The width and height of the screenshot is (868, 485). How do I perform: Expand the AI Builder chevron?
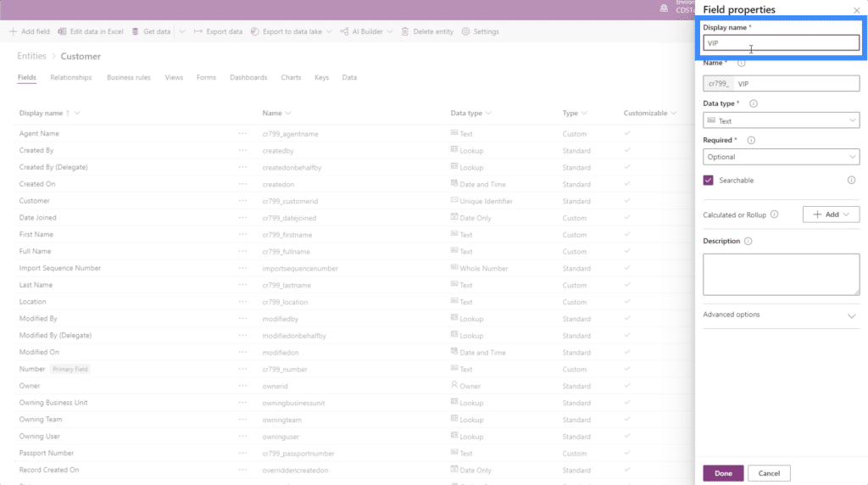(x=390, y=31)
